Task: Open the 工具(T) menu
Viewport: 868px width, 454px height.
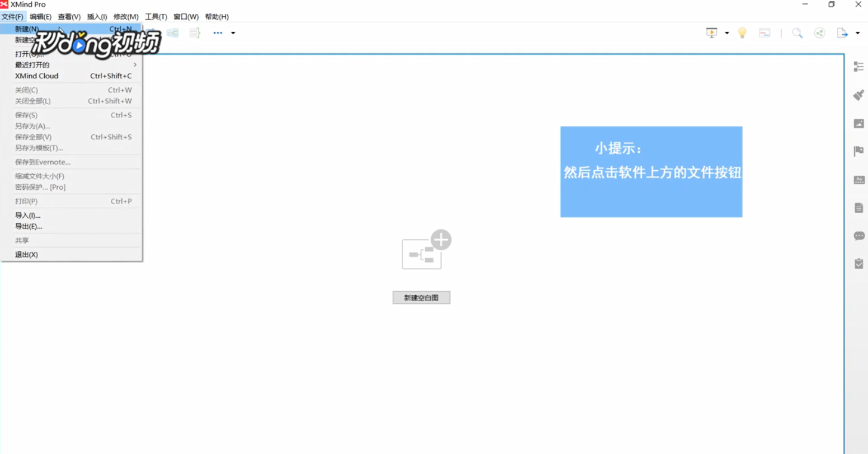Action: pyautogui.click(x=156, y=17)
